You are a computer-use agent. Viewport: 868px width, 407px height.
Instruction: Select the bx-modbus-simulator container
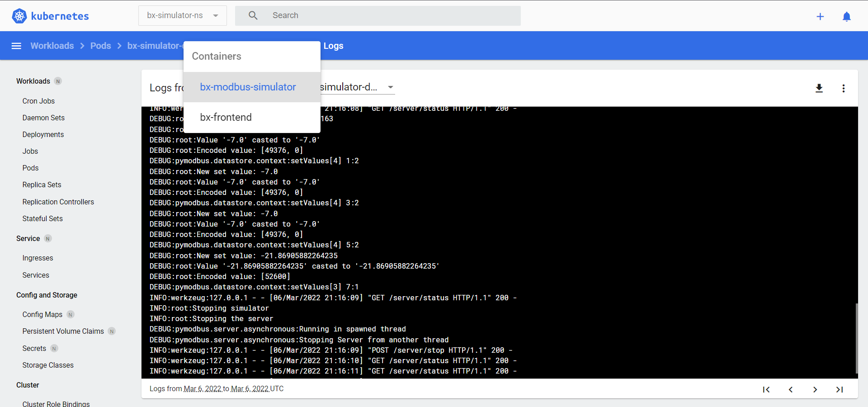(248, 87)
